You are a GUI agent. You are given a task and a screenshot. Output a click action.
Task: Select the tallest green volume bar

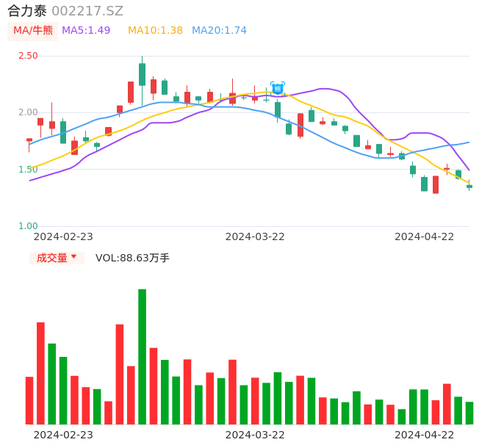point(143,356)
